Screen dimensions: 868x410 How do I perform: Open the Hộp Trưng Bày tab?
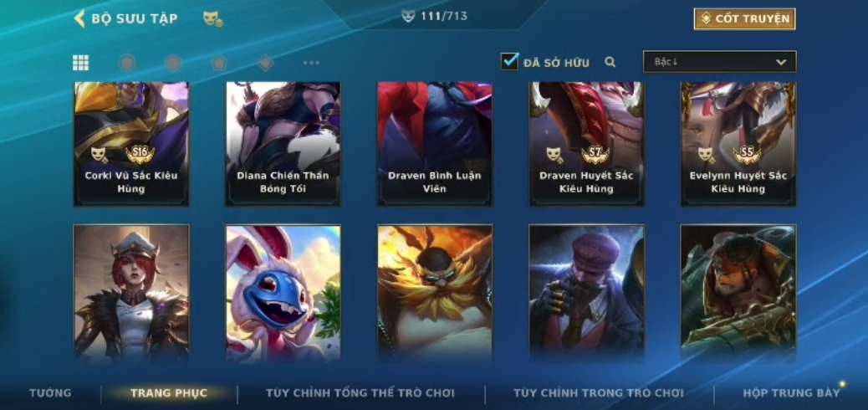[791, 392]
